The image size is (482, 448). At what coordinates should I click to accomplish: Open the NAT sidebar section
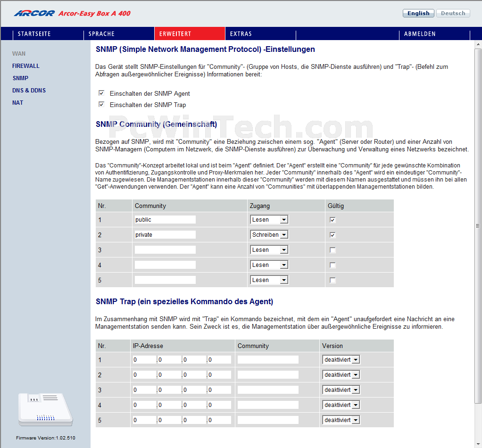click(x=17, y=103)
